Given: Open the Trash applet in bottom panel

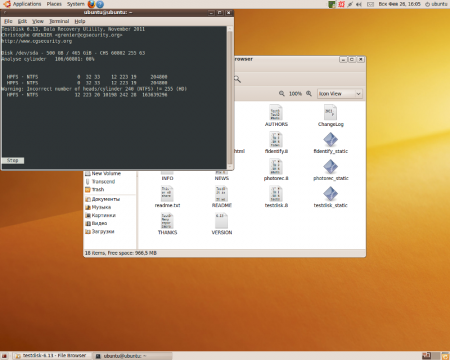Looking at the screenshot, I should 445,356.
